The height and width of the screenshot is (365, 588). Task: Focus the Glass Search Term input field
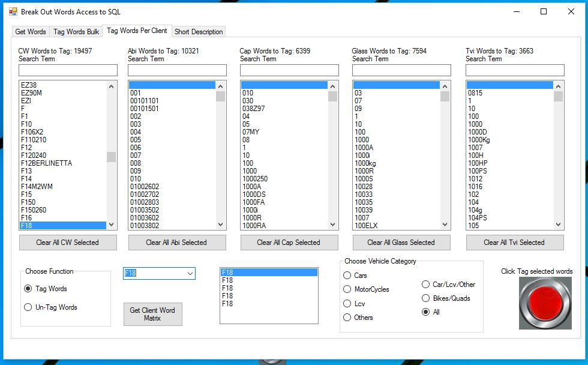coord(401,70)
